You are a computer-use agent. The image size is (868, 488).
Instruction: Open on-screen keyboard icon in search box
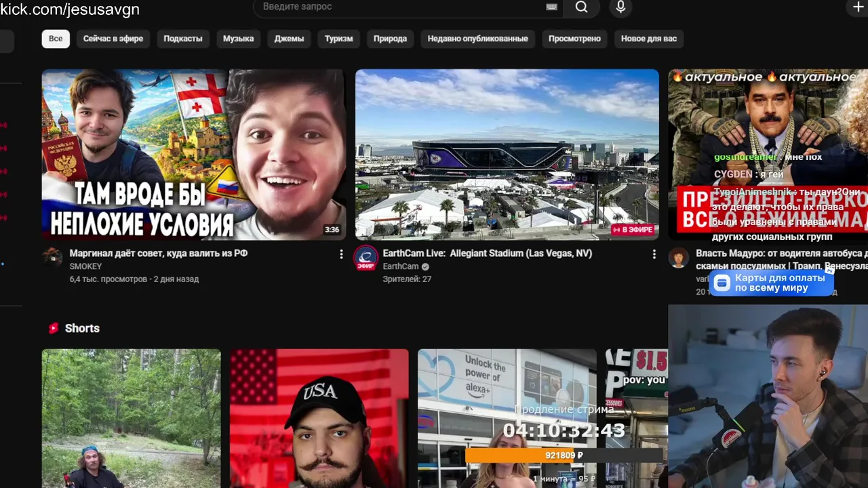(x=551, y=7)
